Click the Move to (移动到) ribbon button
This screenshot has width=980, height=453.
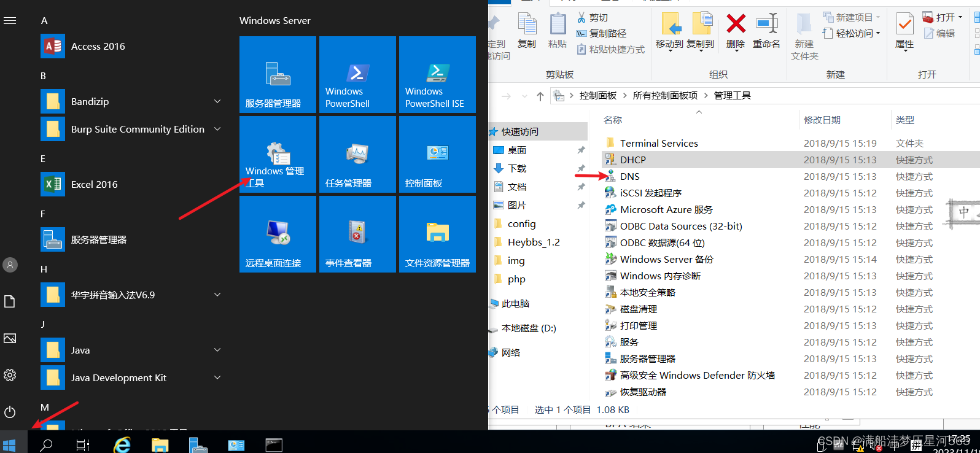coord(669,31)
